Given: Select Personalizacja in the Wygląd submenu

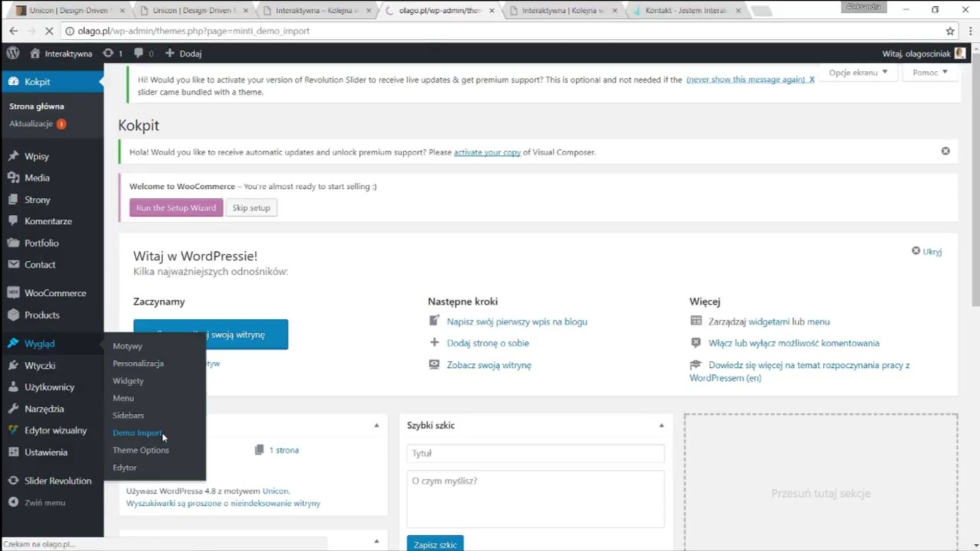Looking at the screenshot, I should [138, 364].
